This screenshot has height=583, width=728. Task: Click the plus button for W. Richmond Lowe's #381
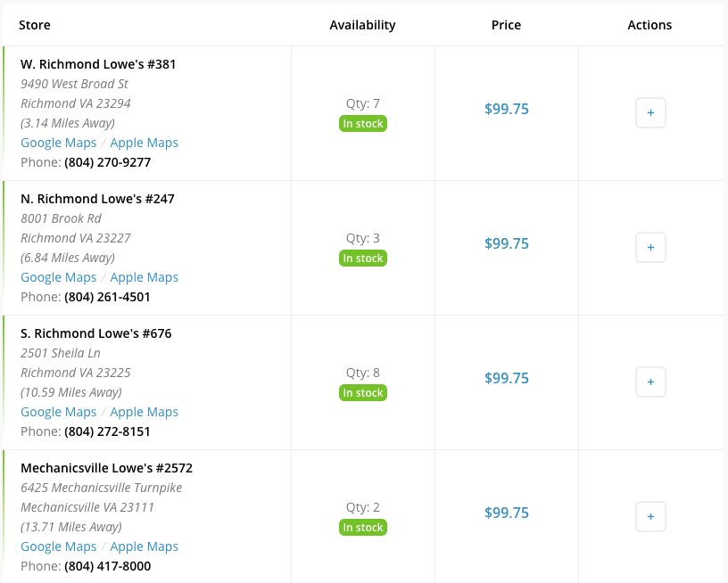(x=650, y=113)
